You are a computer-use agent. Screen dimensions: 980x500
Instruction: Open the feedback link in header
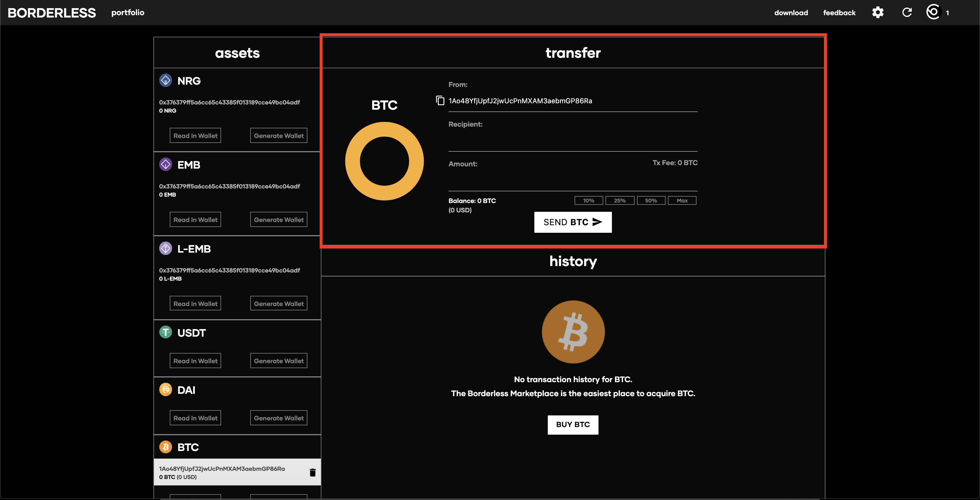839,13
